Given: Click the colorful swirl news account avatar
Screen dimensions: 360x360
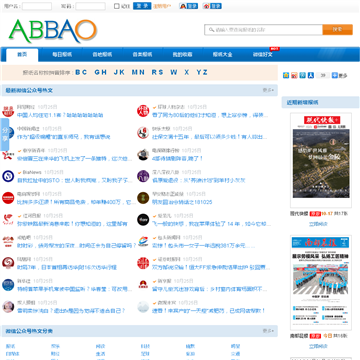Looking at the screenshot, I should [143, 241].
